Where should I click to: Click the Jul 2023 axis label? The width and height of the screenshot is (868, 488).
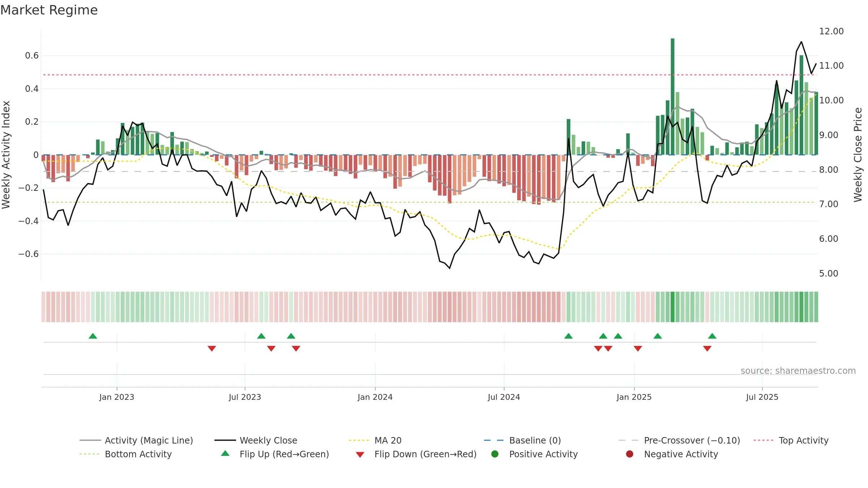245,397
